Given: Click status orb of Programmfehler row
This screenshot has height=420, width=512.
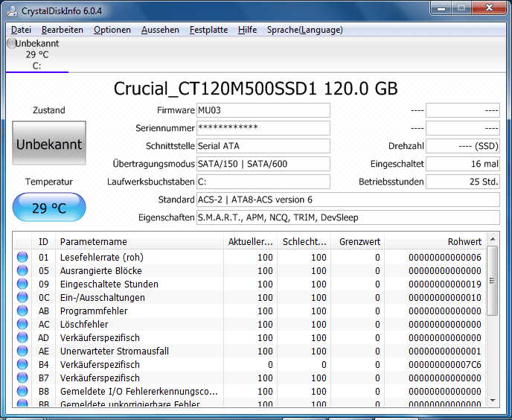Looking at the screenshot, I should coord(22,311).
